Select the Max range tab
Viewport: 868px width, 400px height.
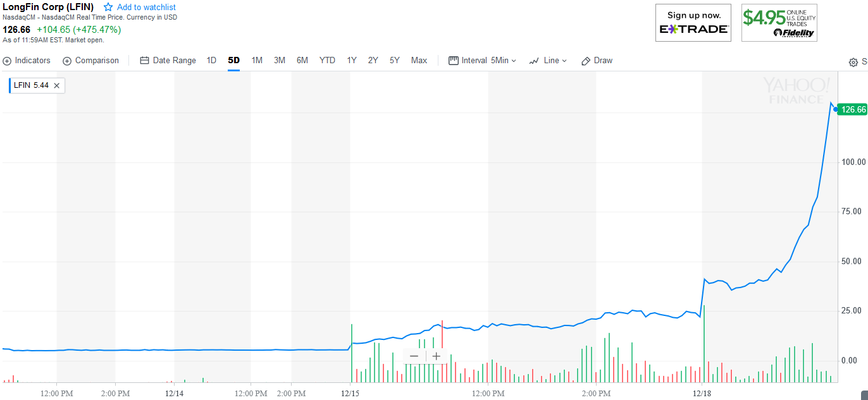coord(419,61)
